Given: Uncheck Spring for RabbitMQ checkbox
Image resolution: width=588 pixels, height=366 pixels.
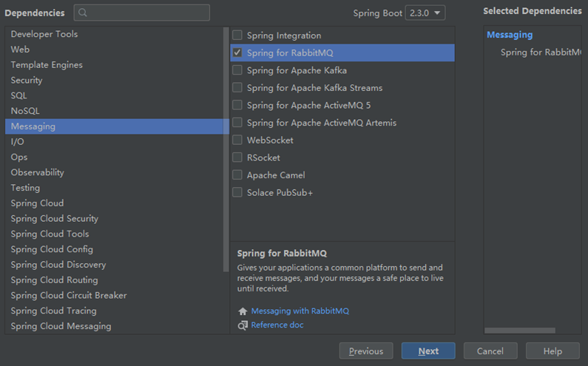Looking at the screenshot, I should [237, 52].
